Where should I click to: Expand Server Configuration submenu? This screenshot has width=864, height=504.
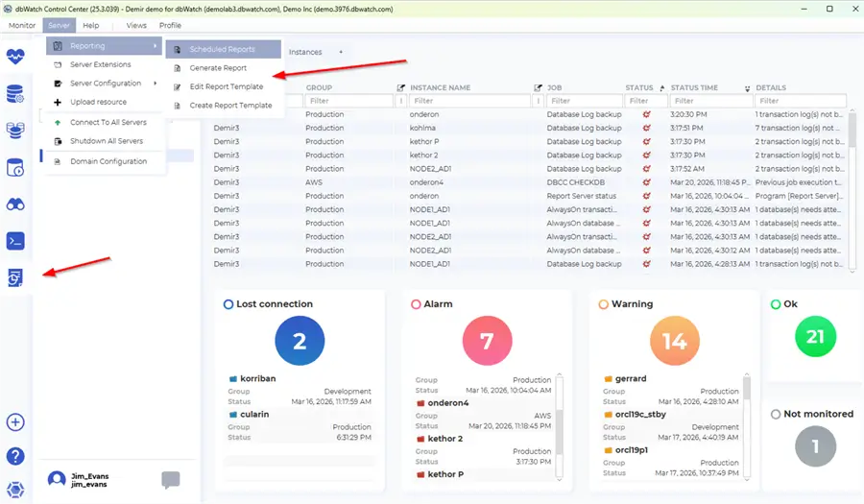[104, 84]
